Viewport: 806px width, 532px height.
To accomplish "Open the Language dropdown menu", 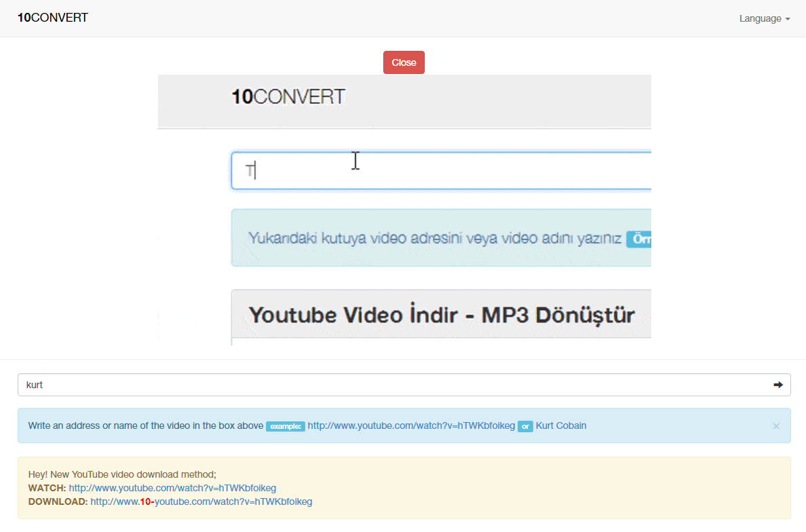I will (764, 19).
